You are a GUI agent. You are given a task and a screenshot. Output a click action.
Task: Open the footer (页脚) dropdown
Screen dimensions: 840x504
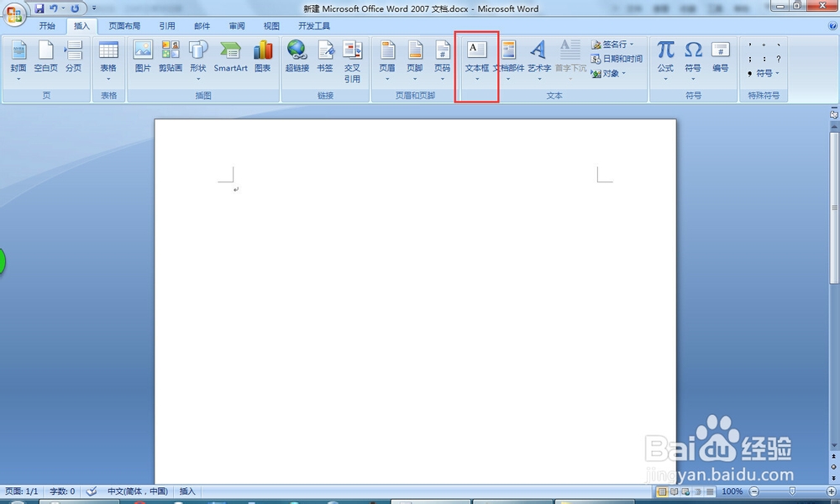tap(415, 60)
